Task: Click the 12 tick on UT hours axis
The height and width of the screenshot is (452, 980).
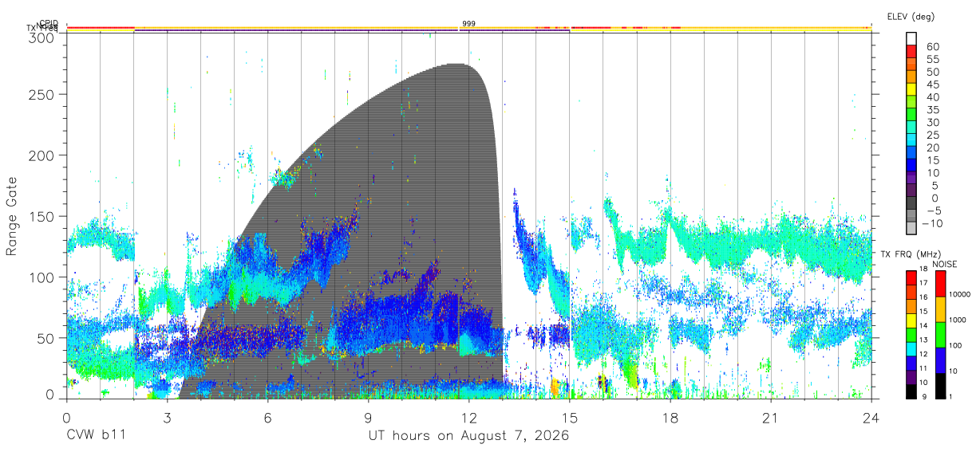Action: pos(469,418)
